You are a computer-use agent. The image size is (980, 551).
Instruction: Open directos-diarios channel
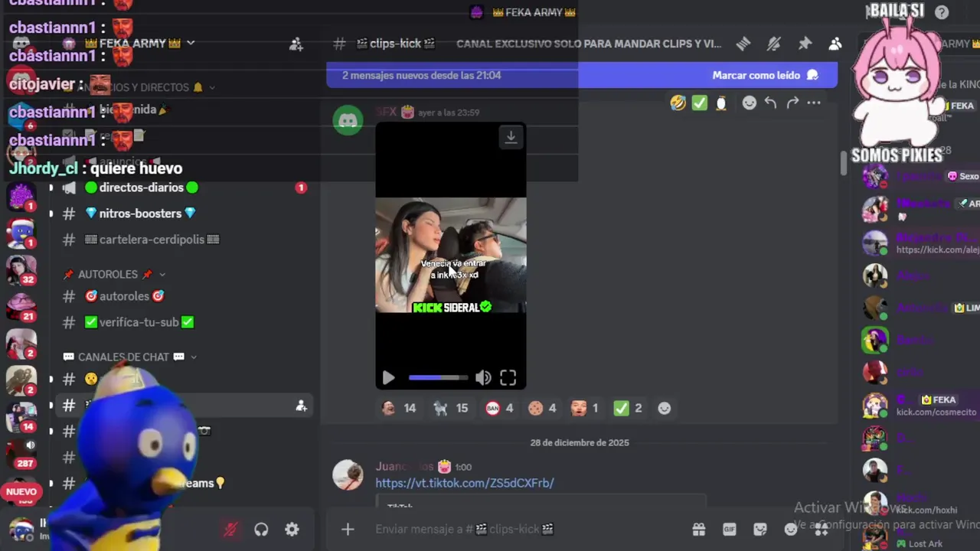(x=142, y=187)
